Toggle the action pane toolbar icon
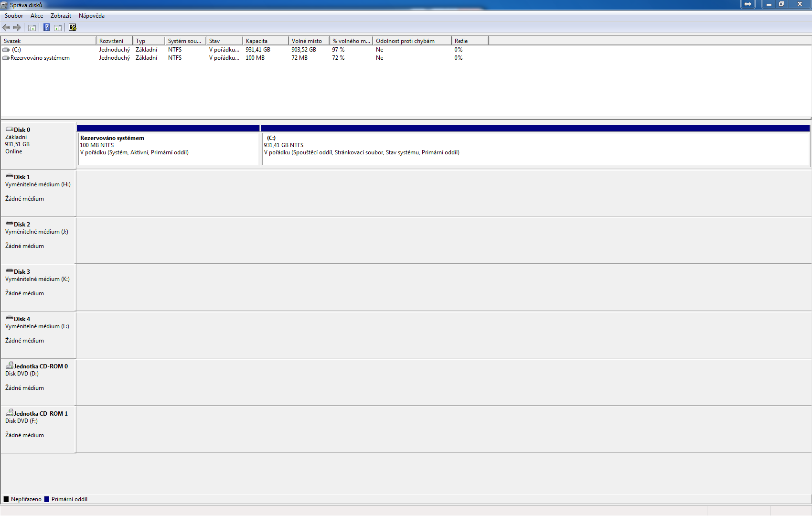Image resolution: width=812 pixels, height=516 pixels. coord(58,28)
